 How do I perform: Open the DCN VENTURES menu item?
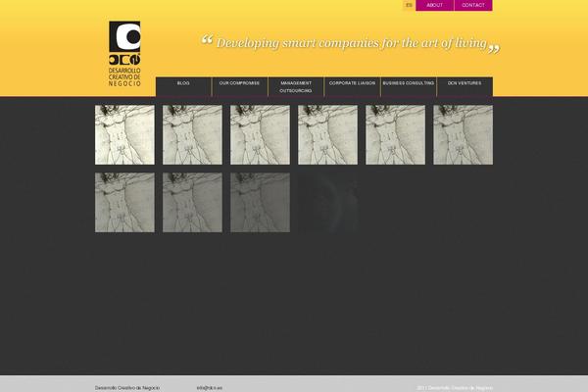pyautogui.click(x=465, y=86)
